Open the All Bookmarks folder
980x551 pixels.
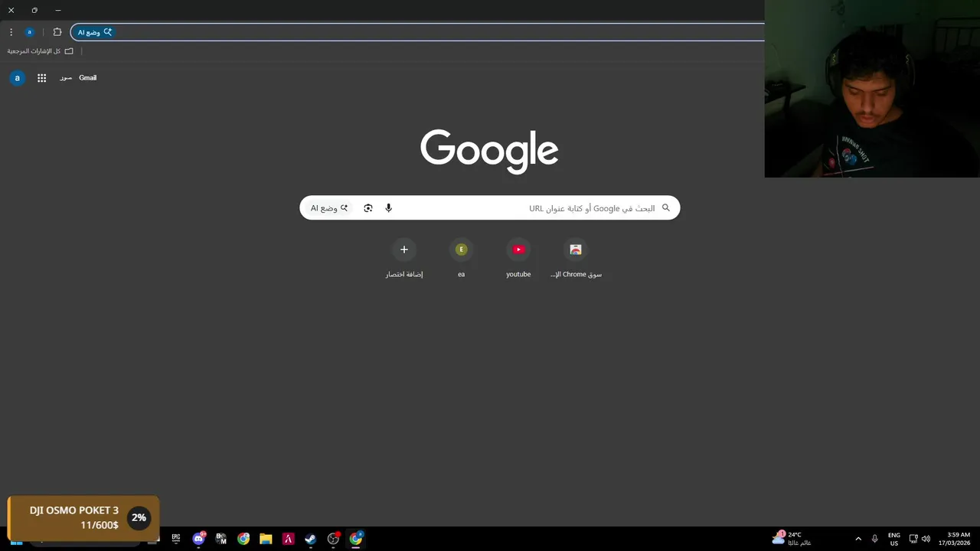[41, 51]
